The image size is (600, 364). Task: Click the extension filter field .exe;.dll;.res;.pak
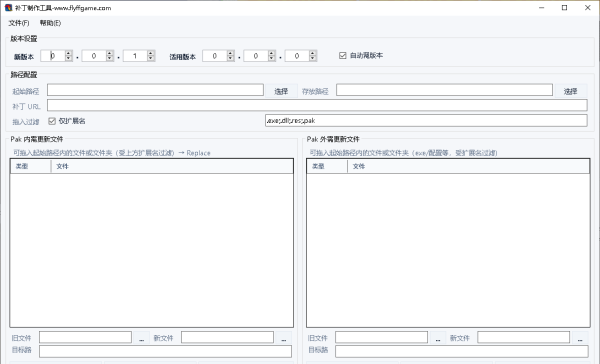[426, 121]
